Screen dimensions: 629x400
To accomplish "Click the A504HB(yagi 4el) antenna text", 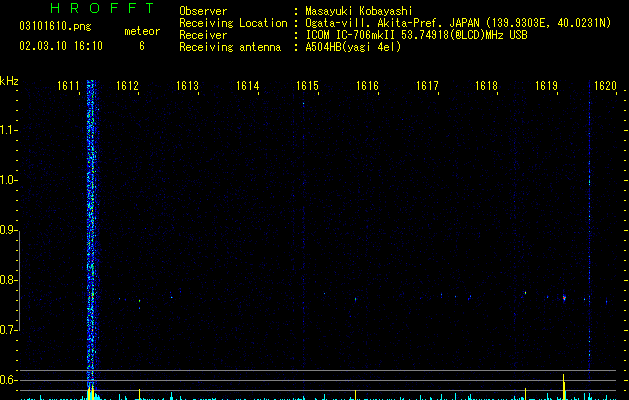I will 353,47.
